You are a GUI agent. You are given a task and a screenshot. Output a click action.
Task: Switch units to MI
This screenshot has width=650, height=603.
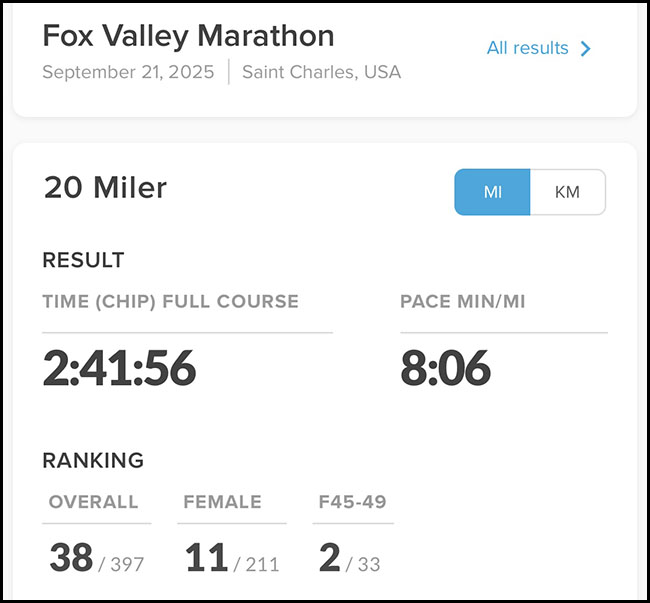click(492, 192)
